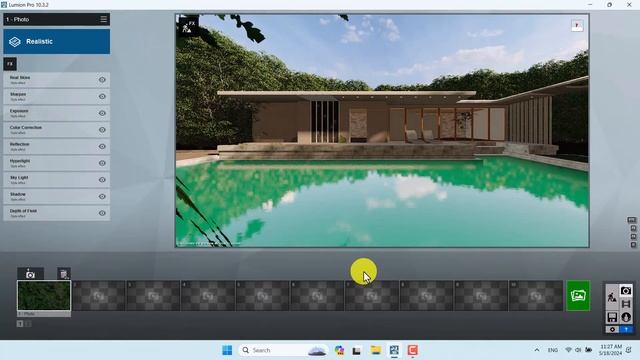Click the third quality icon right of preview
640x360 pixels.
tap(633, 237)
